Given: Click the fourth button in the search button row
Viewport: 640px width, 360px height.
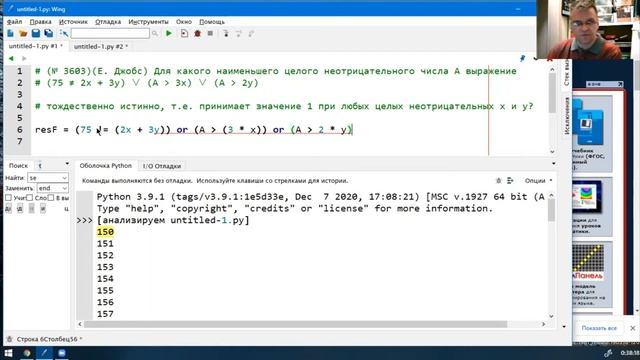Looking at the screenshot, I should [43, 209].
